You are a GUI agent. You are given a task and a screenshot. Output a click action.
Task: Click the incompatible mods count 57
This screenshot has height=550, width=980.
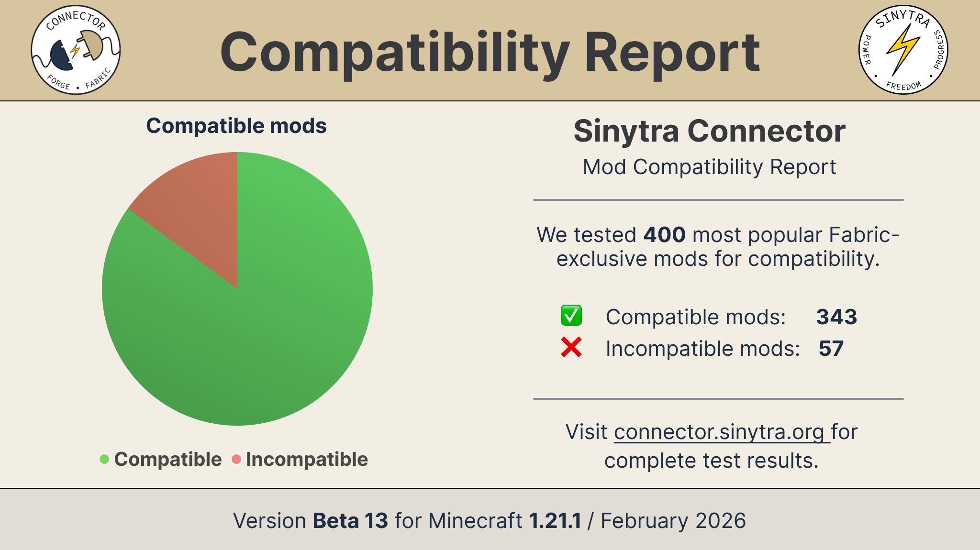[x=831, y=348]
